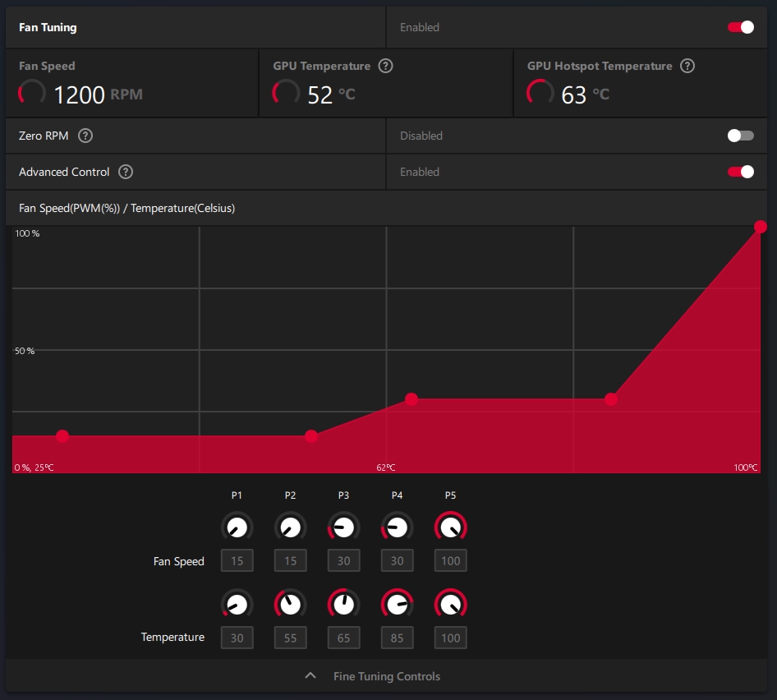
Task: Enable the Zero RPM toggle
Action: coord(740,136)
